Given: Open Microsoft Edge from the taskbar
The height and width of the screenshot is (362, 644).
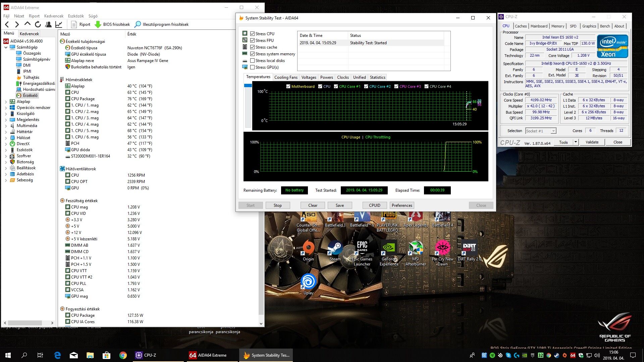Looking at the screenshot, I should click(x=57, y=355).
